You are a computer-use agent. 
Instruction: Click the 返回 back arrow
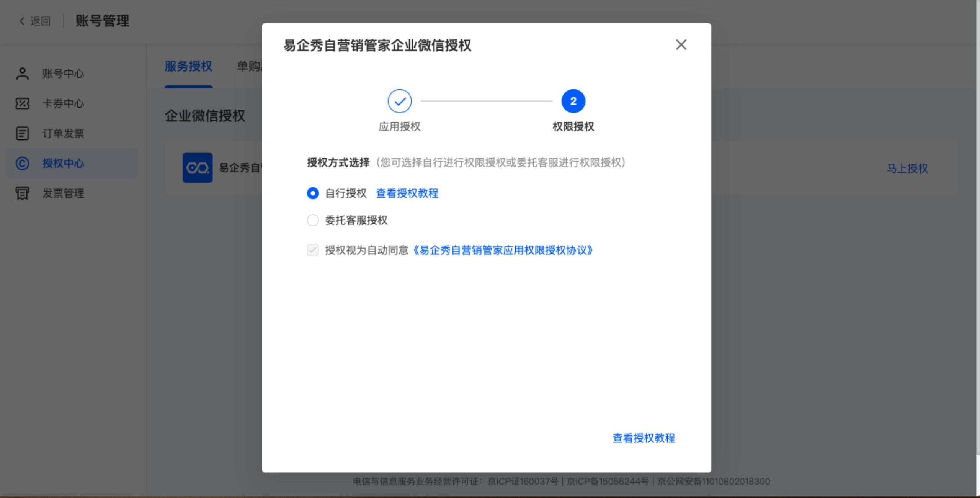pyautogui.click(x=22, y=21)
